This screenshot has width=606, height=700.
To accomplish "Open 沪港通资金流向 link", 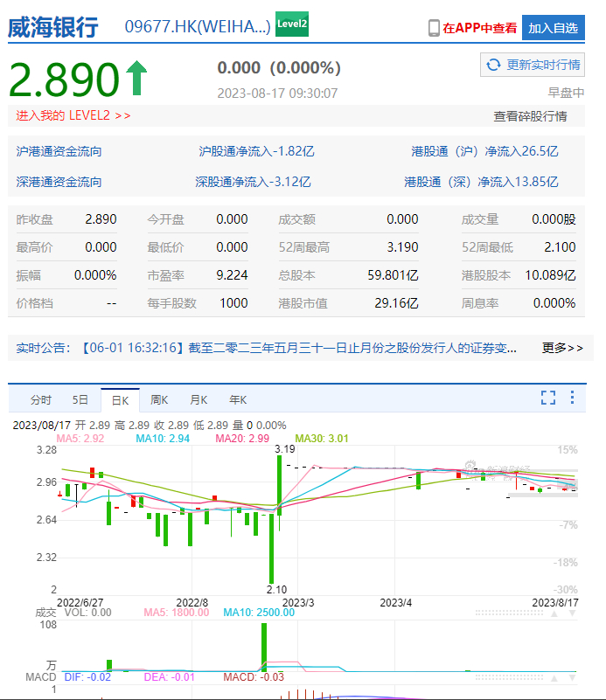I will [x=59, y=151].
